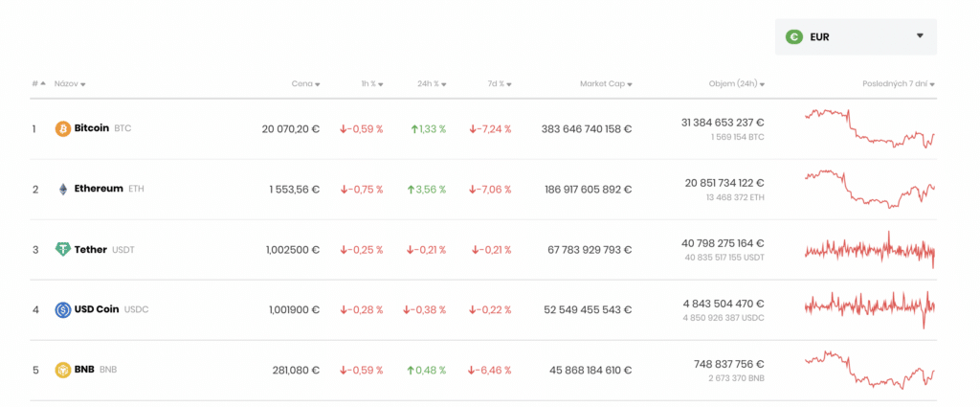Image resolution: width=980 pixels, height=407 pixels.
Task: Sort table by 7d % column
Action: (500, 83)
